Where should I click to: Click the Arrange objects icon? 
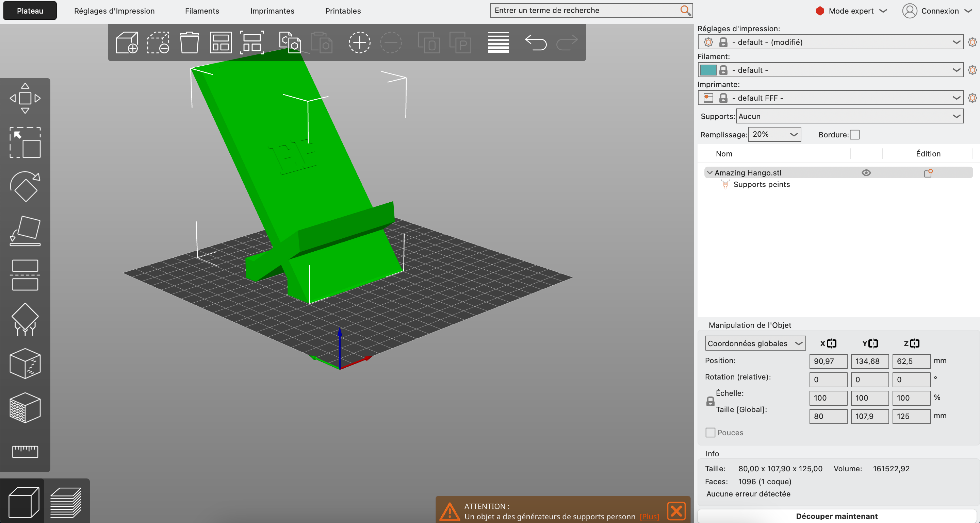220,42
